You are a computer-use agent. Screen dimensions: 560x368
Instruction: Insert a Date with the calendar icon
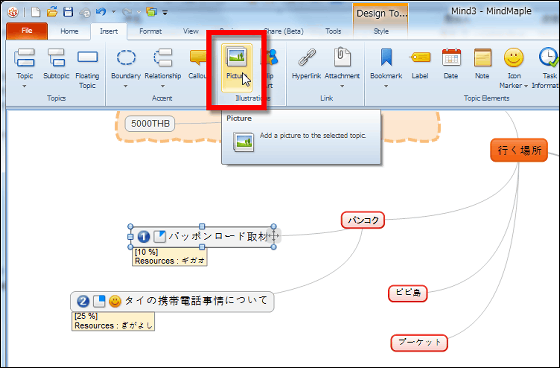tap(451, 64)
